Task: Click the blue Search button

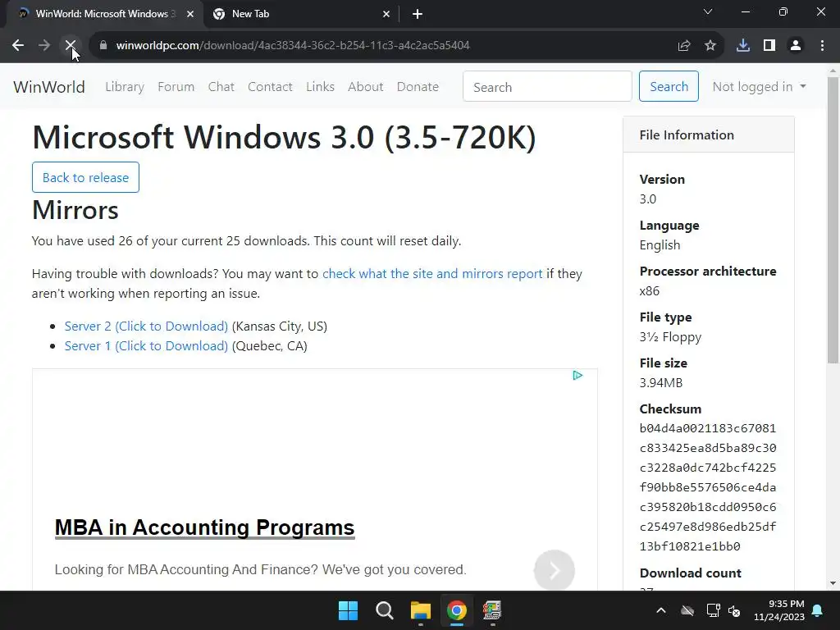Action: [x=669, y=86]
